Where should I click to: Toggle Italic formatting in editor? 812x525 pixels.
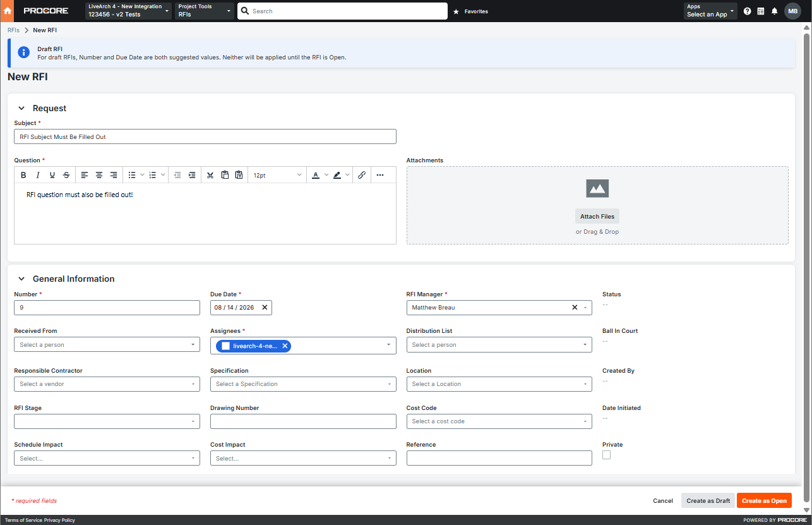pos(38,175)
